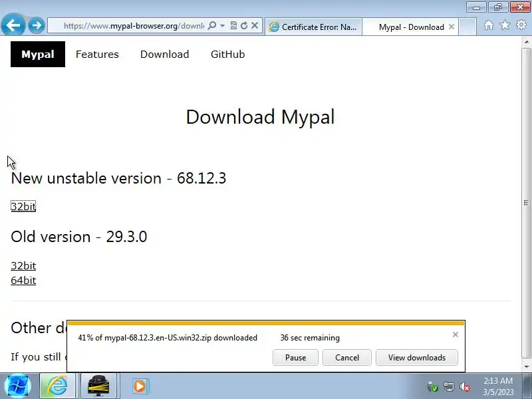Download the 64bit old version 29.3.0
Screen dimensions: 532x399
[23, 281]
